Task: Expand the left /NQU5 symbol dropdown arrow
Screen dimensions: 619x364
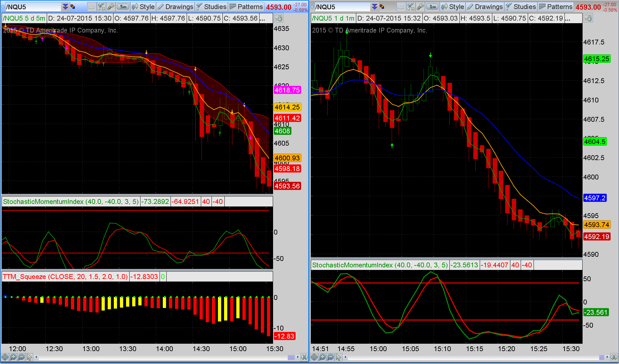Action: pos(65,7)
